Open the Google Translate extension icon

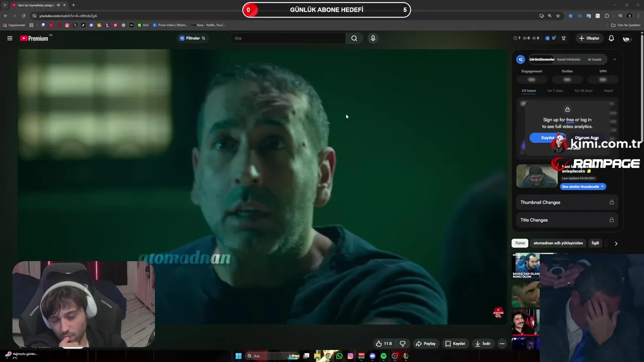point(588,16)
